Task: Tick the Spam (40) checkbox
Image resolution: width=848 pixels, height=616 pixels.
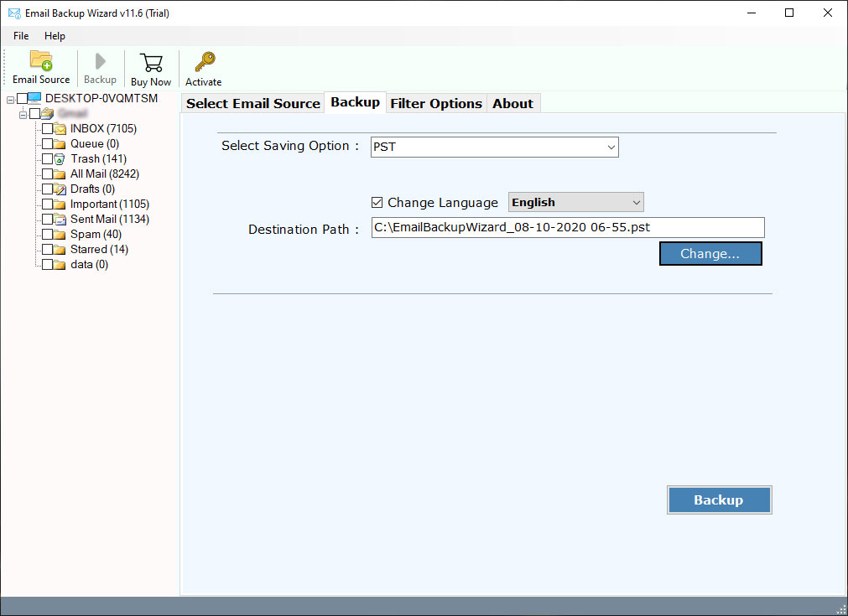Action: tap(48, 235)
